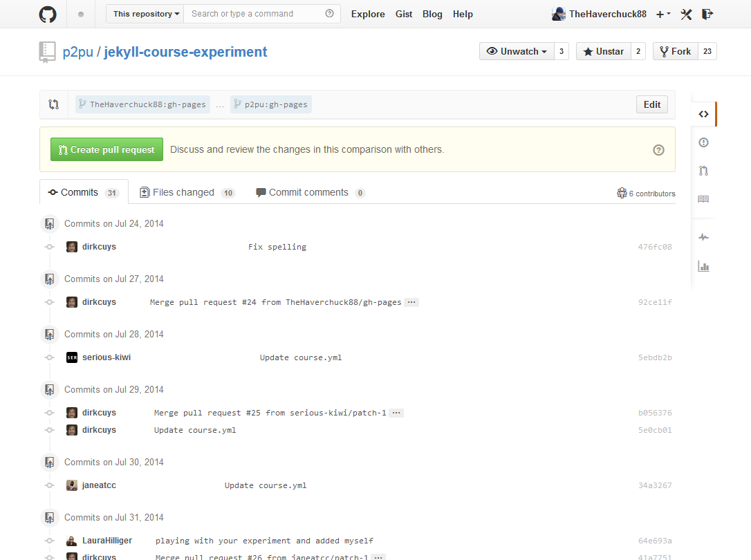The height and width of the screenshot is (560, 751).
Task: Click the repository book icon
Action: 47,52
